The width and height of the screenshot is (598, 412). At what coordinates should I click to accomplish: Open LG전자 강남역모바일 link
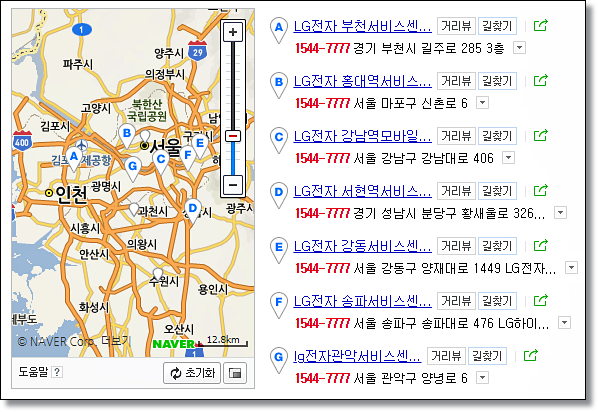tap(362, 136)
